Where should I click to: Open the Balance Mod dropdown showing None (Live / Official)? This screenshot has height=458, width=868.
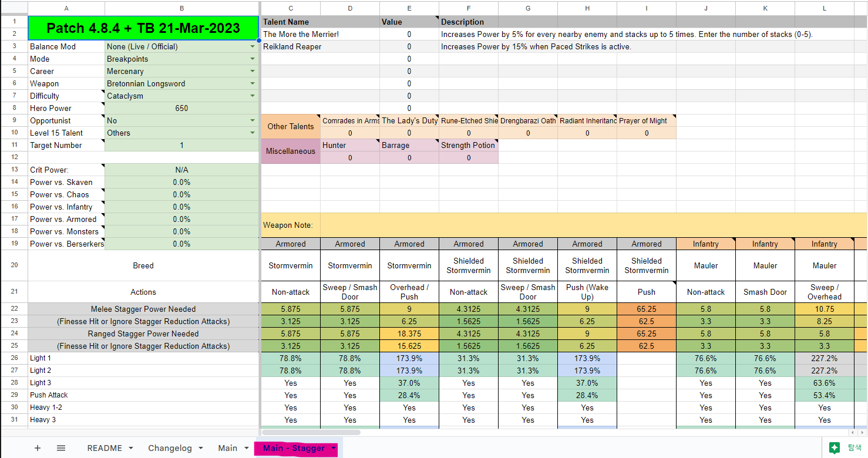coord(253,46)
